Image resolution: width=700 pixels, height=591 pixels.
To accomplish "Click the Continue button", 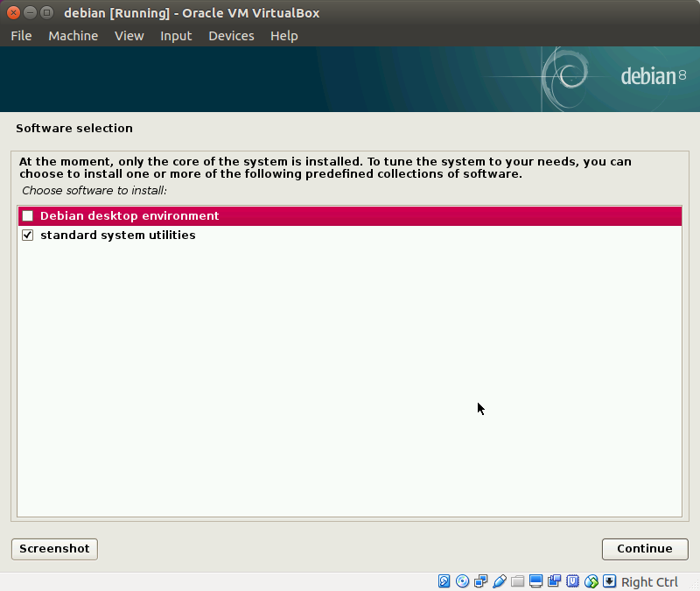I will click(645, 549).
